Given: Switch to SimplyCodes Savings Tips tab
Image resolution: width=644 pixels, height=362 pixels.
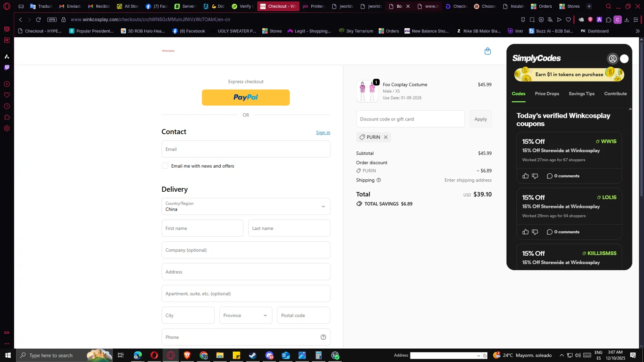Looking at the screenshot, I should [581, 94].
